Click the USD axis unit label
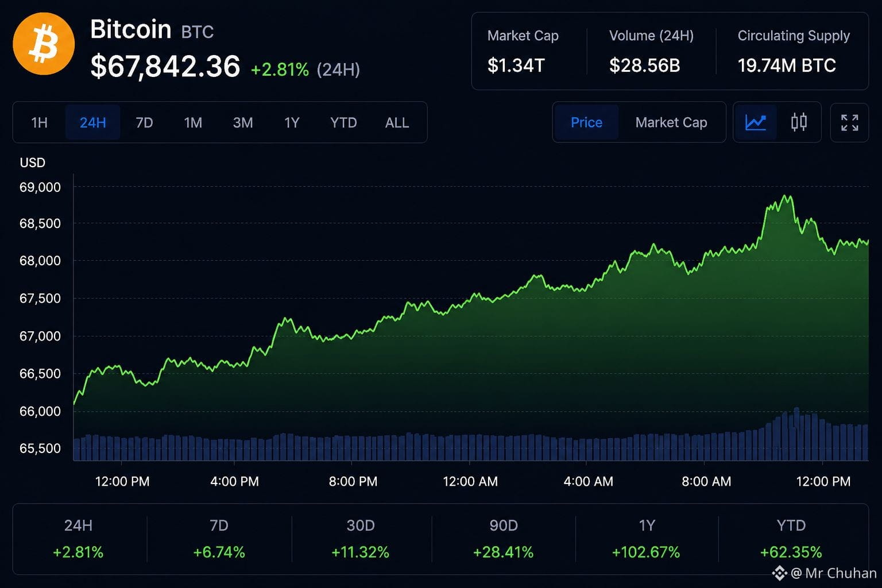 32,163
